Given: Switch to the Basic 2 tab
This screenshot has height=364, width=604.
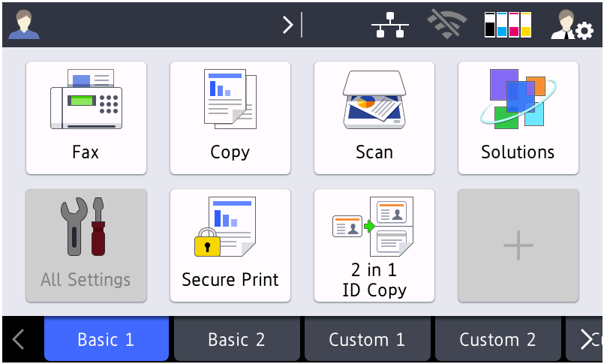Looking at the screenshot, I should tap(236, 339).
